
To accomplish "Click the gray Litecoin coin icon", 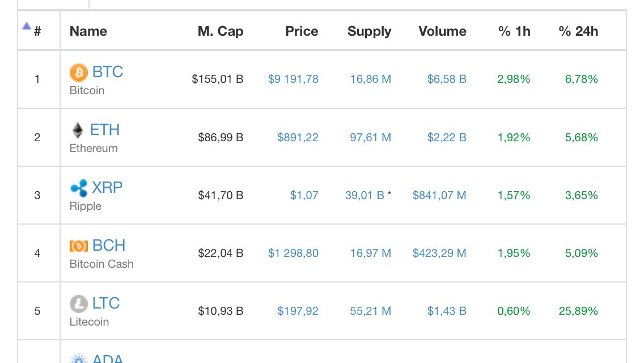I will 78,304.
